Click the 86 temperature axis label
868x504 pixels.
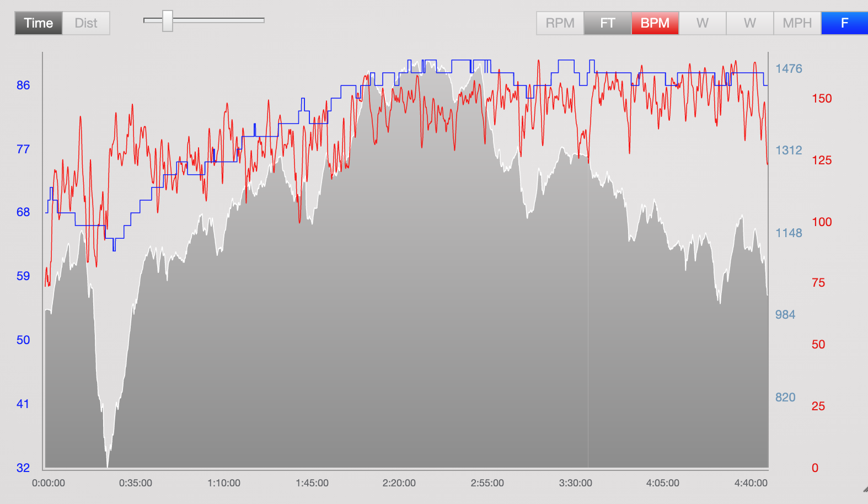23,85
